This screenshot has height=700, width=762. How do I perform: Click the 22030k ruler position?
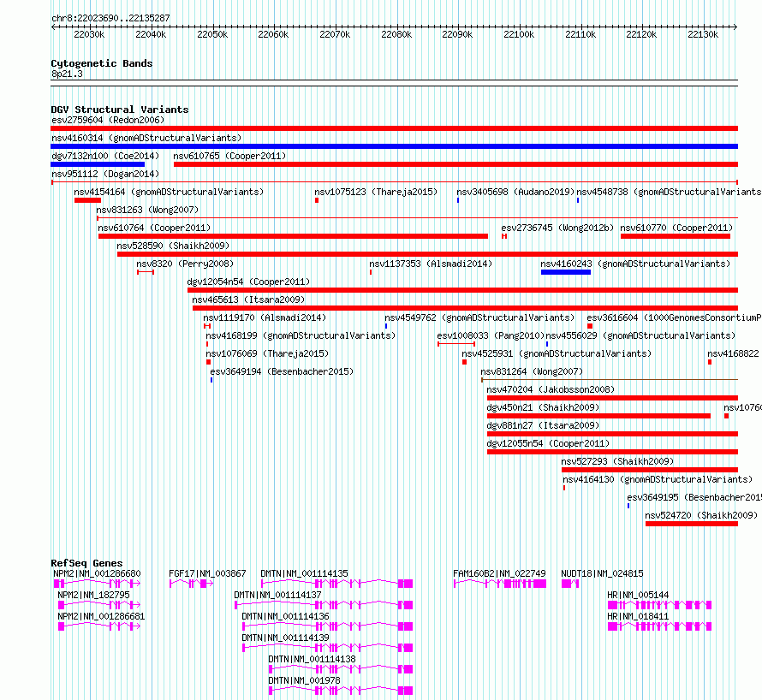(89, 34)
